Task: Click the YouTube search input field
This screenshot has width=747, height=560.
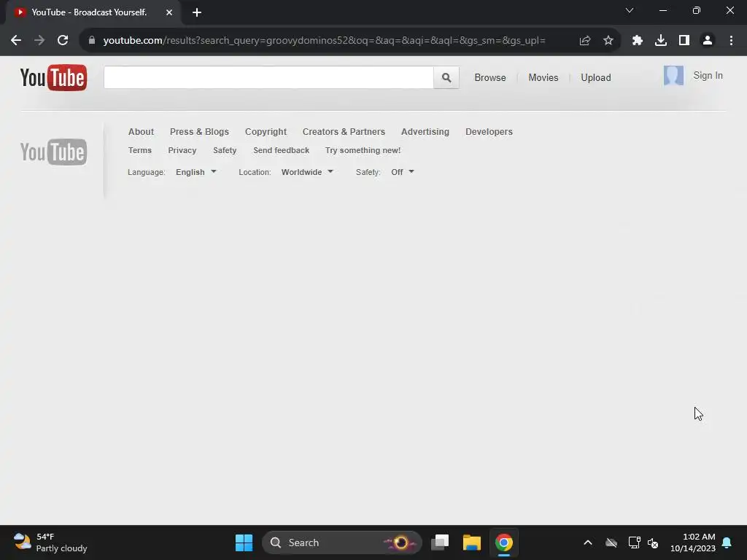Action: click(x=268, y=77)
